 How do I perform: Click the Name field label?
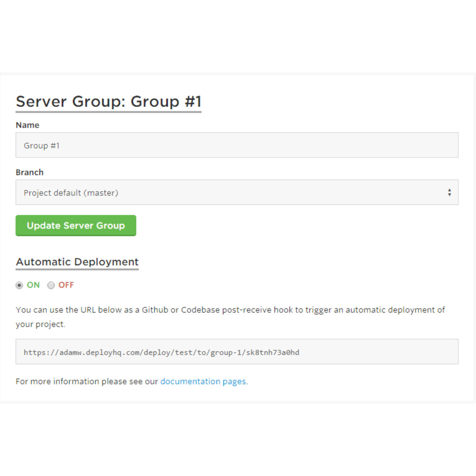27,125
